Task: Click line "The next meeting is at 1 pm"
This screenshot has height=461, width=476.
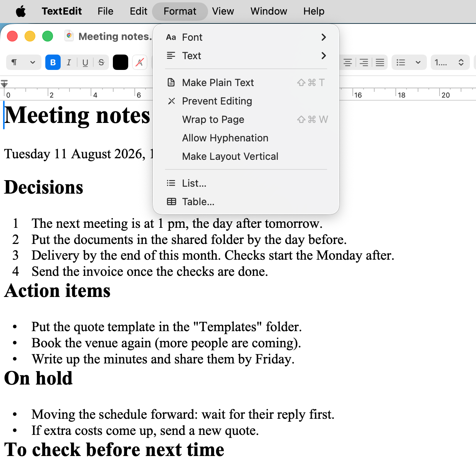Action: [x=177, y=224]
